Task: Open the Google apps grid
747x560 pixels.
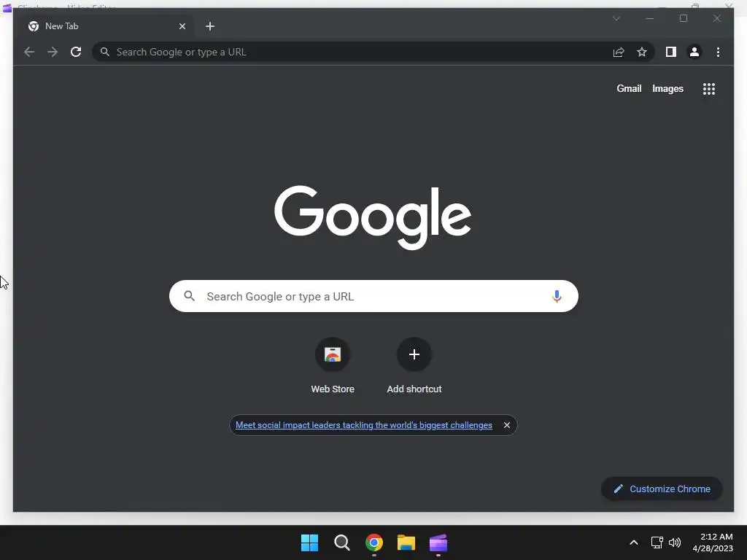Action: tap(709, 89)
